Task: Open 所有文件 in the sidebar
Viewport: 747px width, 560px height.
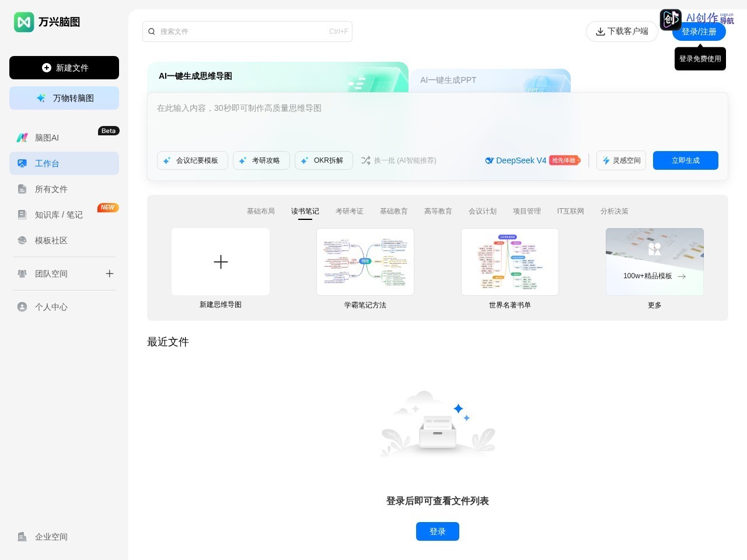Action: pos(64,189)
